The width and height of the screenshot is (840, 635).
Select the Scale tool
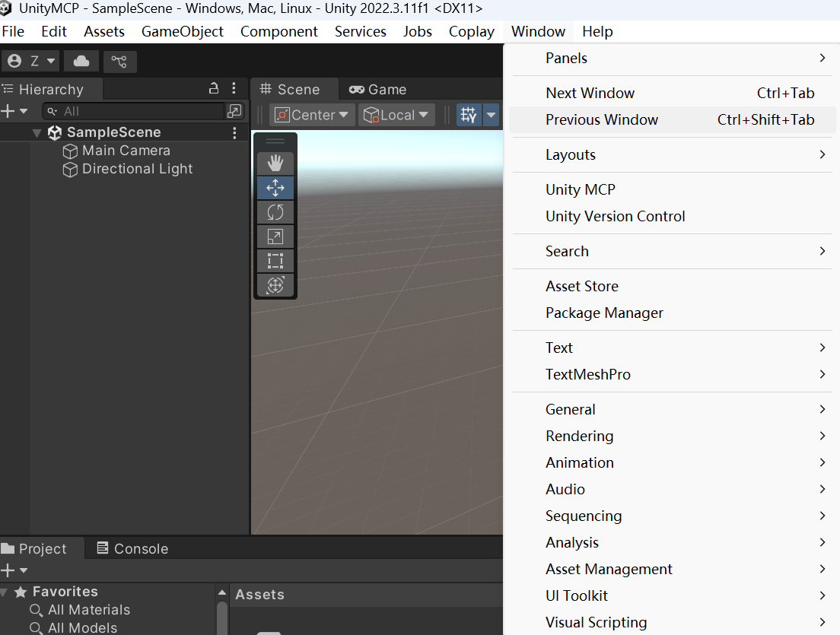(275, 237)
